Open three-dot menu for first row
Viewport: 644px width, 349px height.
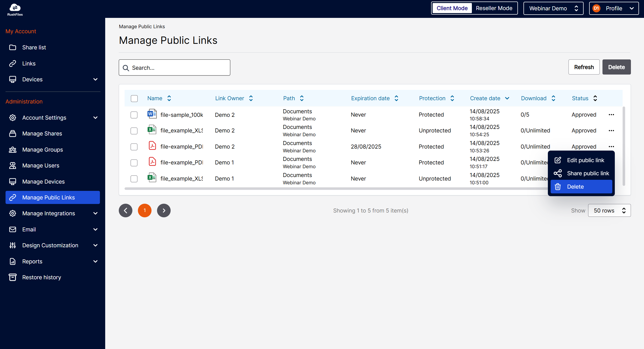pyautogui.click(x=611, y=115)
